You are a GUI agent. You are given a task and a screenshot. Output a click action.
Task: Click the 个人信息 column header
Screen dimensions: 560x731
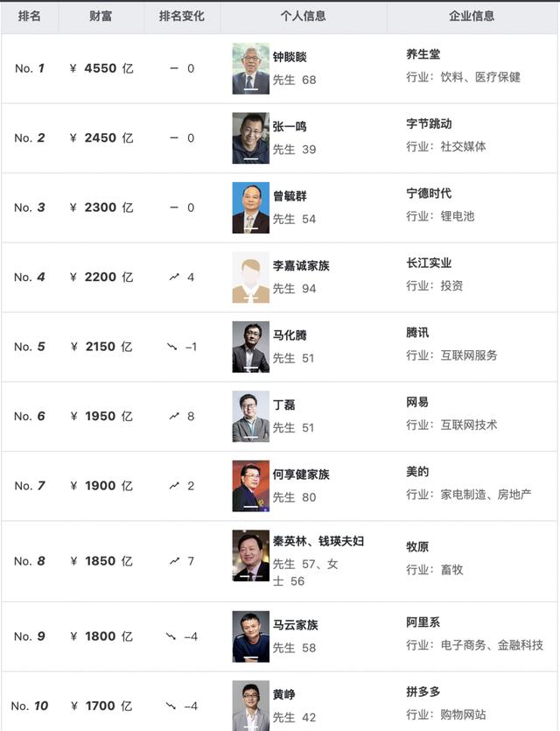pos(303,16)
